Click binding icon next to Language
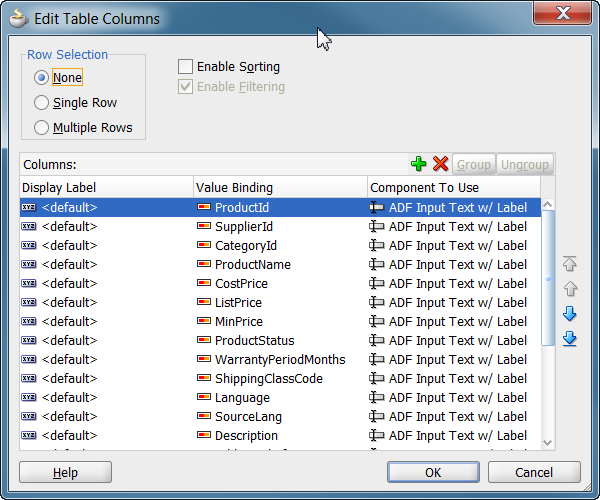This screenshot has height=500, width=600. click(x=204, y=397)
